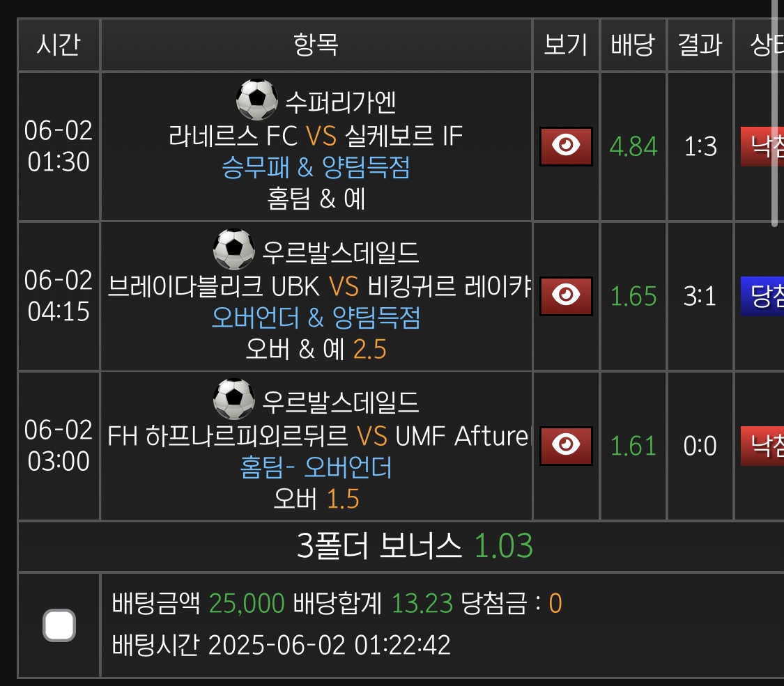Screen dimensions: 784x686
Task: Open the eye view button for 라네르스 FC match
Action: [566, 146]
